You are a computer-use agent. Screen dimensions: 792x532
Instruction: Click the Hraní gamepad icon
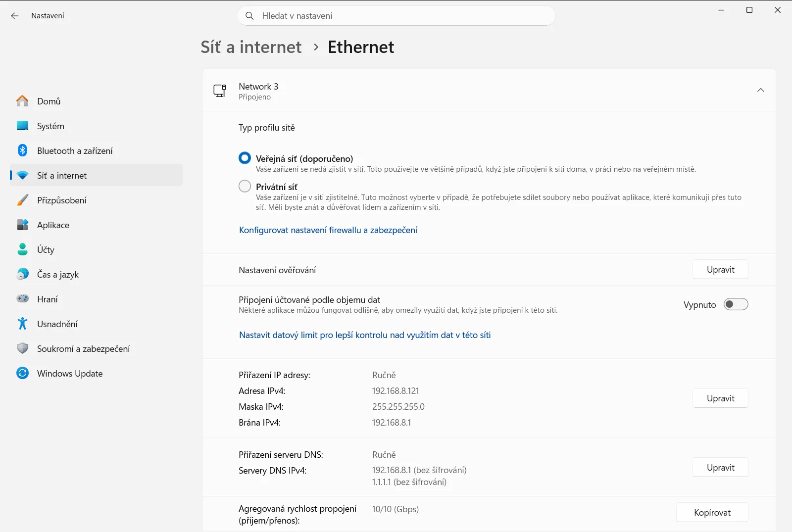coord(22,299)
